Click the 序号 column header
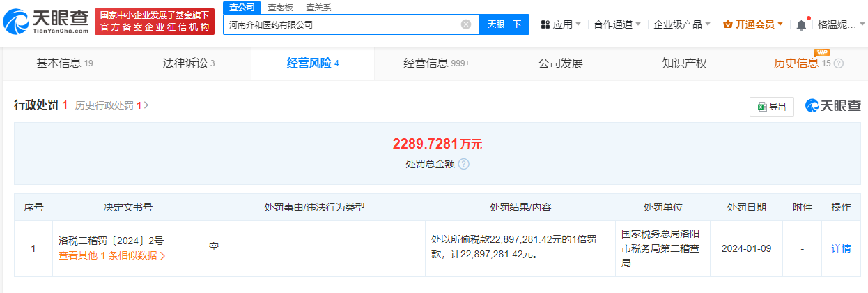 pos(33,207)
